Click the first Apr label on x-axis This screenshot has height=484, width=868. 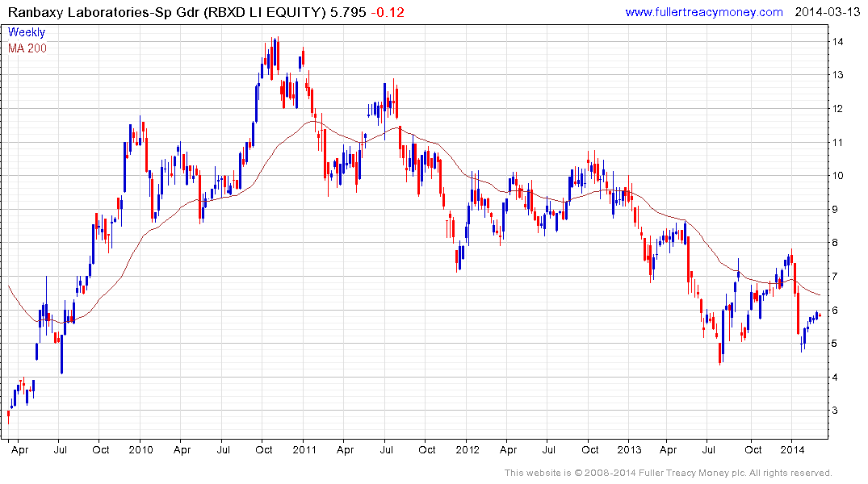pyautogui.click(x=19, y=449)
